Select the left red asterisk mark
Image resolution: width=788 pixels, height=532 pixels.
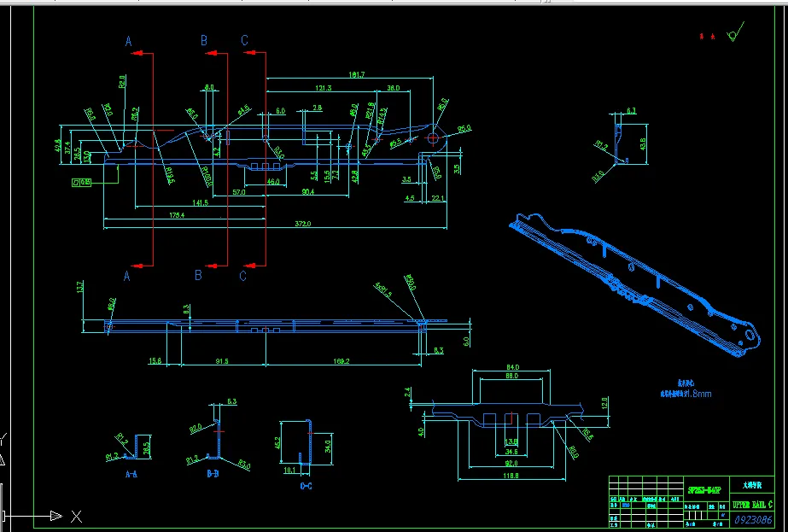click(701, 37)
